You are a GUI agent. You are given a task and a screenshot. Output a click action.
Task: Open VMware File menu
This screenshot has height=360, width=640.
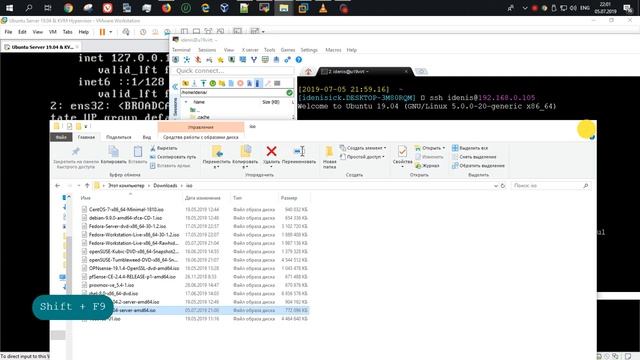click(8, 32)
